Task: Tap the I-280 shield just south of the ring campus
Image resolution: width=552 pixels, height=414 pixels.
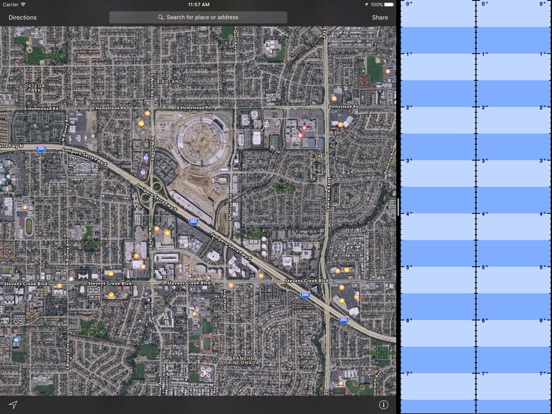Action: (x=193, y=222)
